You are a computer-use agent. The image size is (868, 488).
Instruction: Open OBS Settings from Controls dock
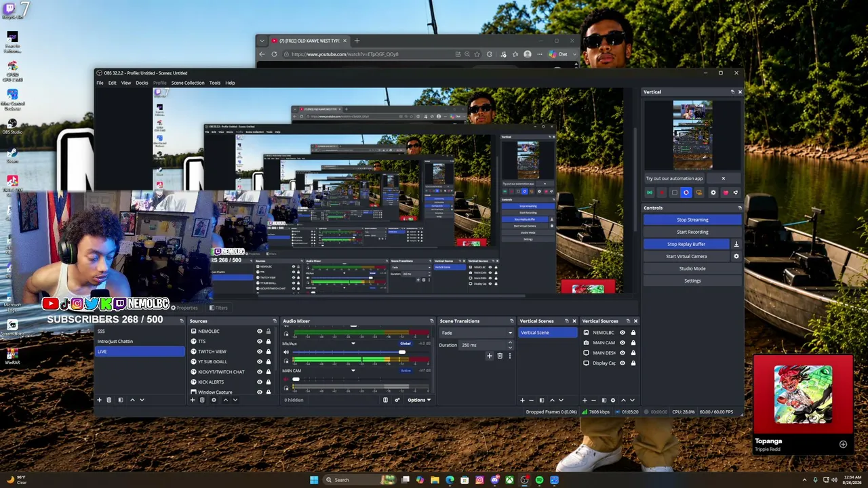coord(692,281)
